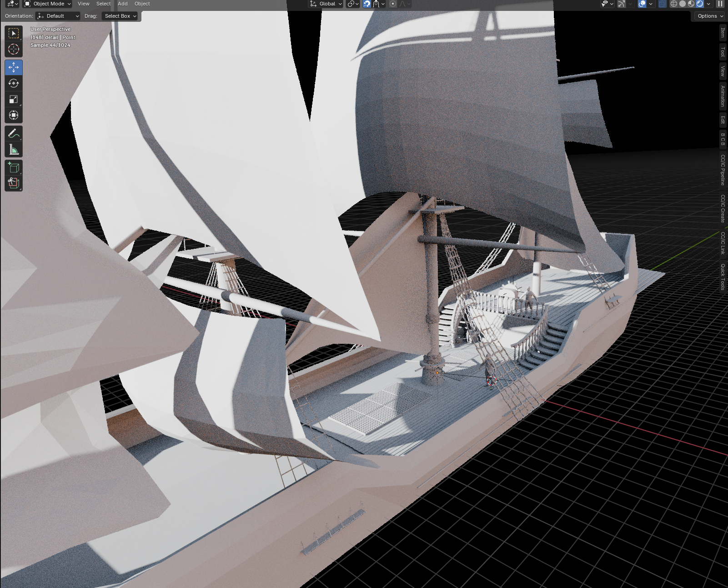Pick the Annotate pencil tool
The width and height of the screenshot is (728, 588).
(14, 133)
